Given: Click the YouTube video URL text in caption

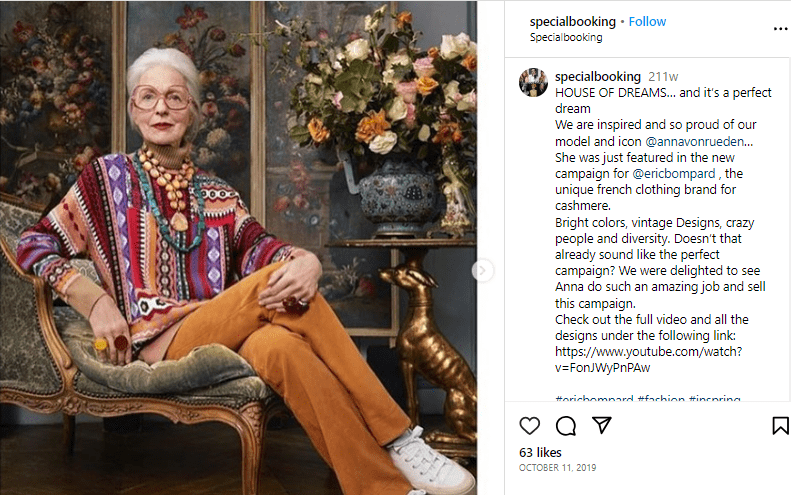Looking at the screenshot, I should tap(648, 359).
